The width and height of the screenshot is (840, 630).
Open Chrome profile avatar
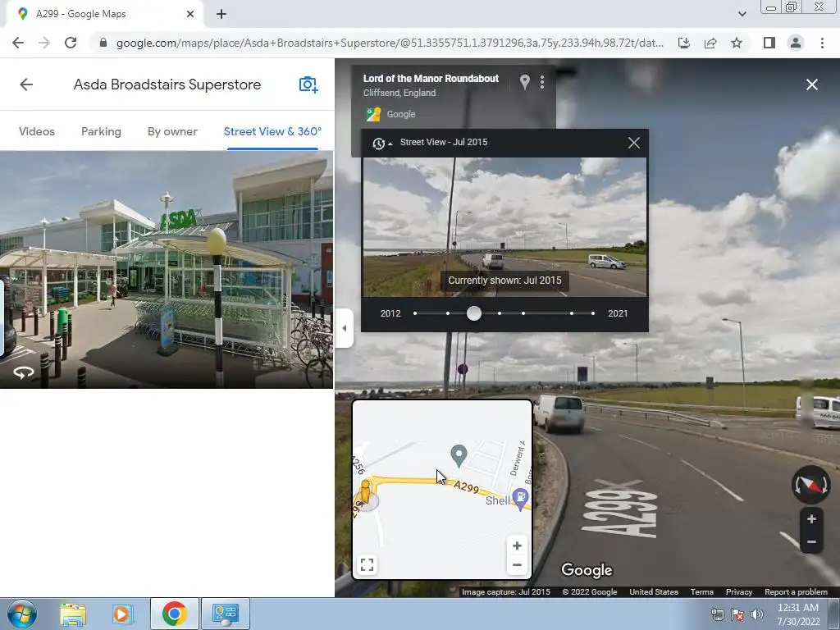(x=796, y=43)
